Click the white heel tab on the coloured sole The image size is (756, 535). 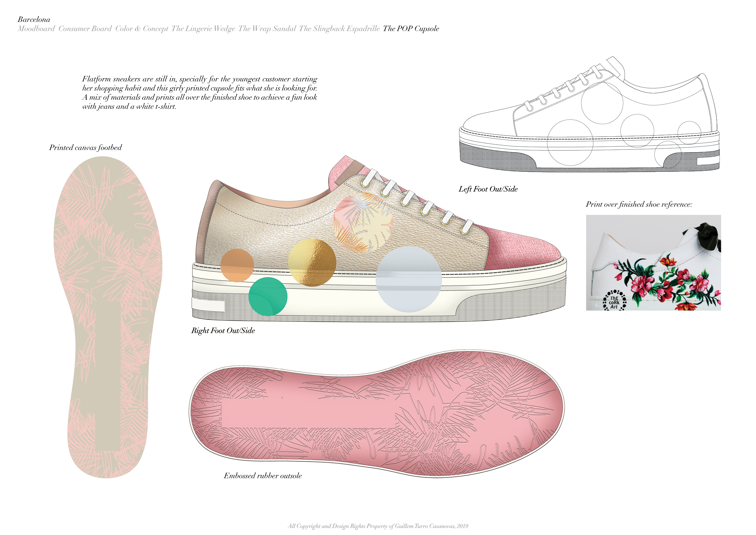click(x=208, y=305)
